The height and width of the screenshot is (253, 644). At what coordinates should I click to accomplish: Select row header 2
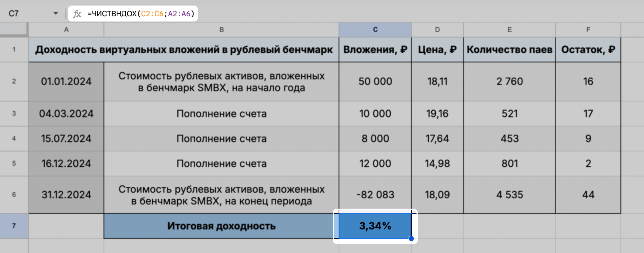pos(14,81)
